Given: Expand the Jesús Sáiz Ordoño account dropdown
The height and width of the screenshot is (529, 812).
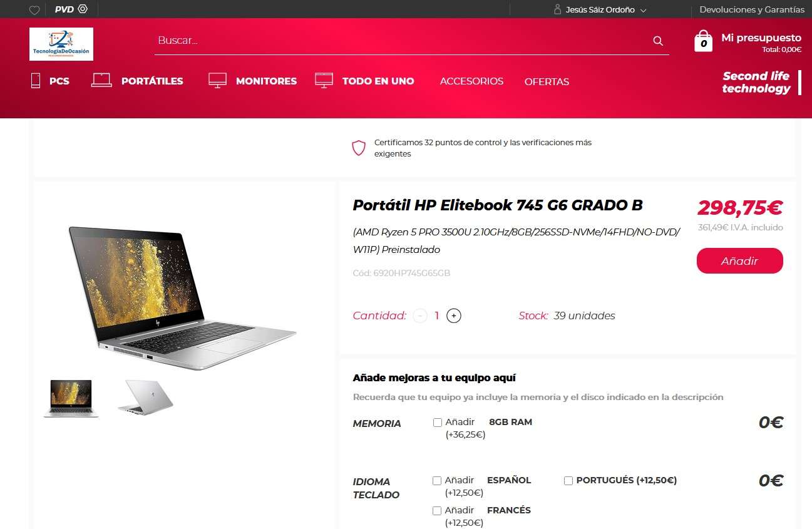Looking at the screenshot, I should (644, 10).
